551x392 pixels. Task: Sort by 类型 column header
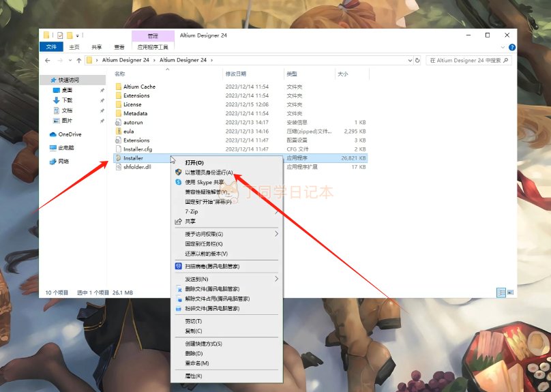[309, 74]
